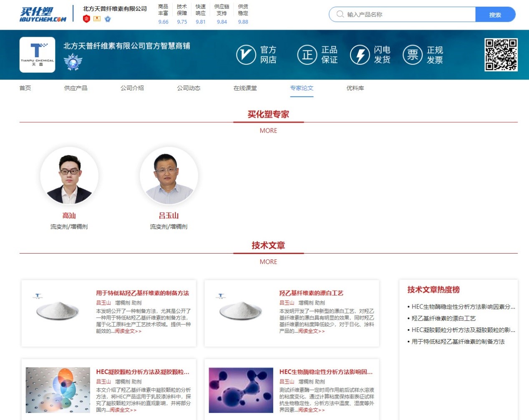
Task: Click 阅读全文 in 制备方法 article card
Action: (x=128, y=331)
